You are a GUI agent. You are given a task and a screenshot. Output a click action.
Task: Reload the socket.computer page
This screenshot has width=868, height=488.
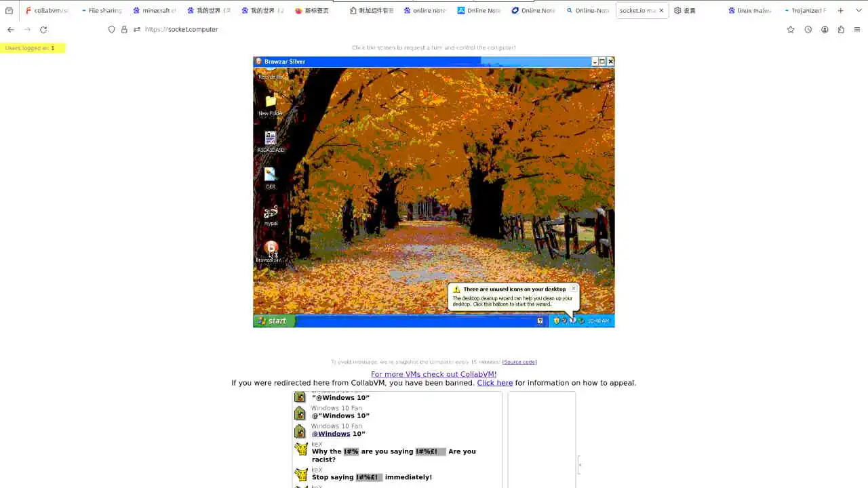click(43, 29)
